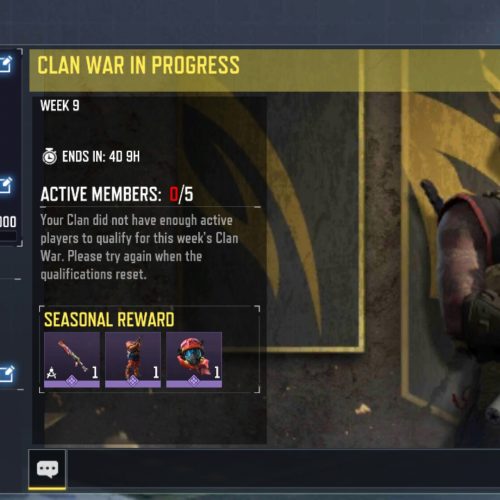Click the Clan War In Progress banner
The width and height of the screenshot is (500, 500).
[264, 70]
